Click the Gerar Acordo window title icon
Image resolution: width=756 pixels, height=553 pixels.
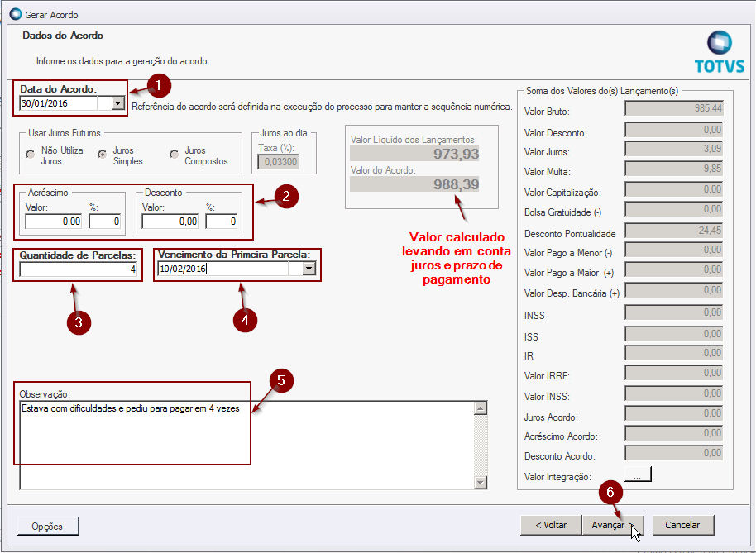(15, 14)
